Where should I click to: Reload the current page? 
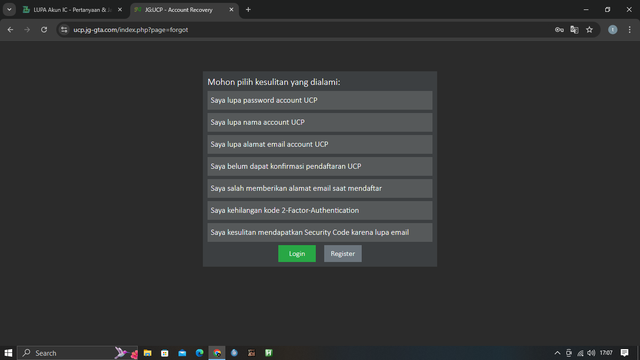pos(44,30)
